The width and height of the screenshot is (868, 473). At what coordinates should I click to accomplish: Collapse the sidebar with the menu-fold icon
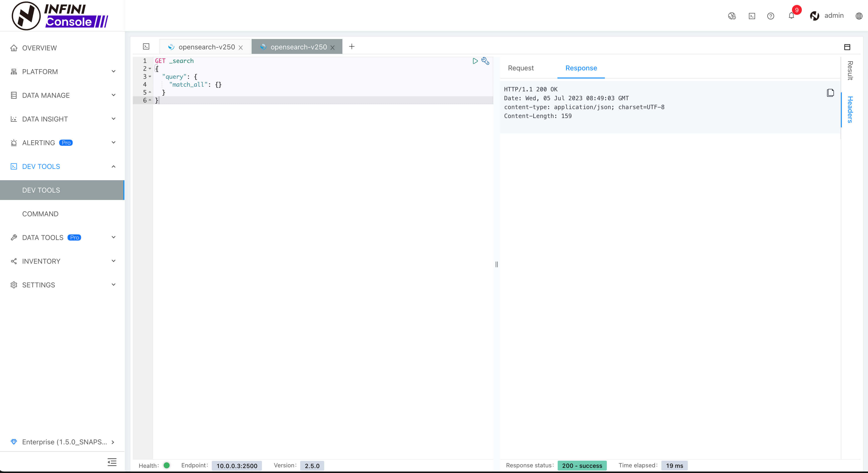[112, 462]
